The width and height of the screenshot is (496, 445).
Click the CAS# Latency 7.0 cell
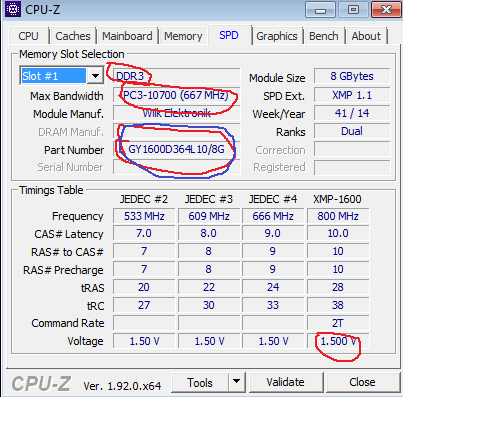144,233
